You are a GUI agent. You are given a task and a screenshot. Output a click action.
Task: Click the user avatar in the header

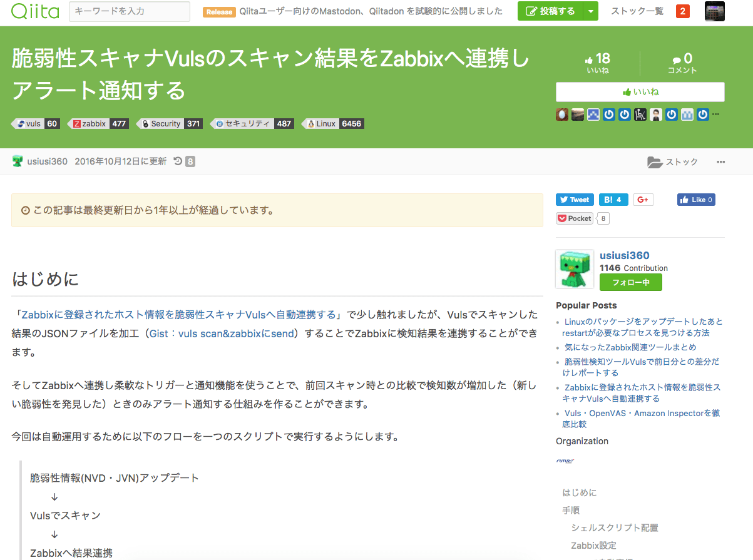[714, 11]
